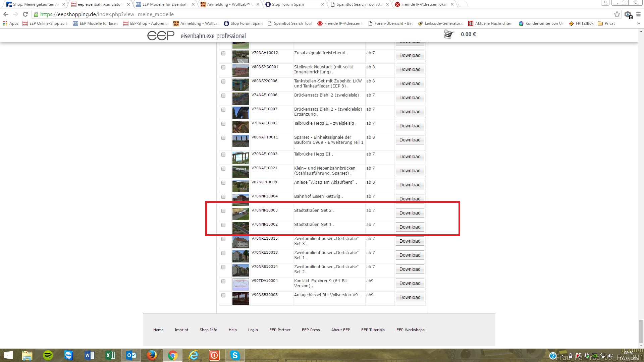Download the Stadtstraßen Set 1 model

(x=410, y=227)
